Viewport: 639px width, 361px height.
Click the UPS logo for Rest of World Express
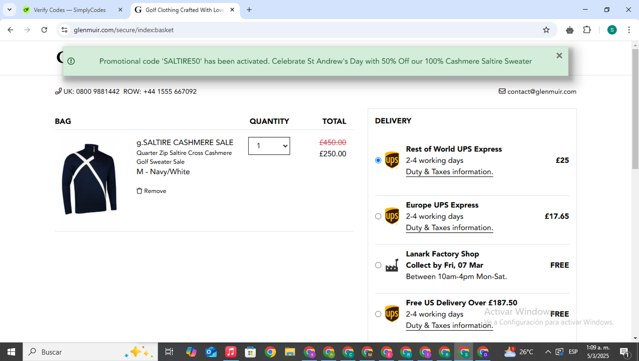(392, 160)
